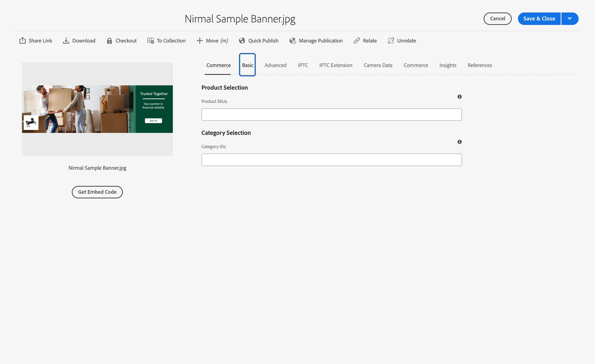595x364 pixels.
Task: Show info tooltip for Category IDs
Action: click(460, 142)
